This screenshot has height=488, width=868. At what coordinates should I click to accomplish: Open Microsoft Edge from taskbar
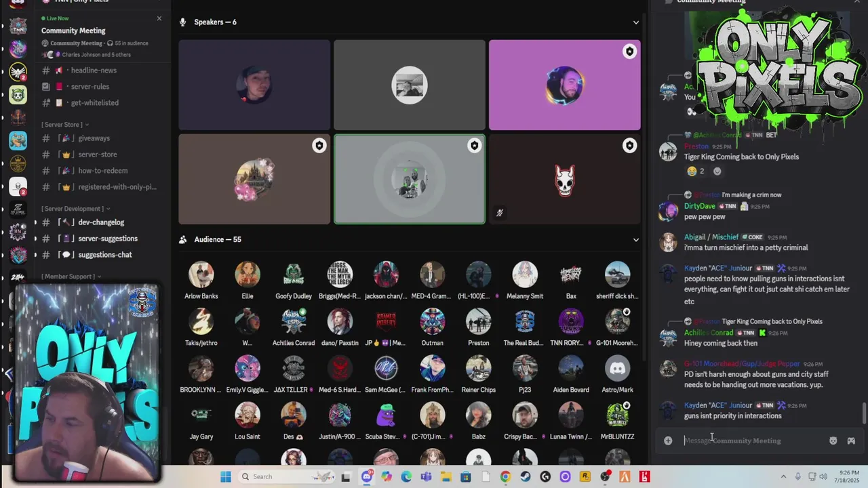(x=406, y=476)
